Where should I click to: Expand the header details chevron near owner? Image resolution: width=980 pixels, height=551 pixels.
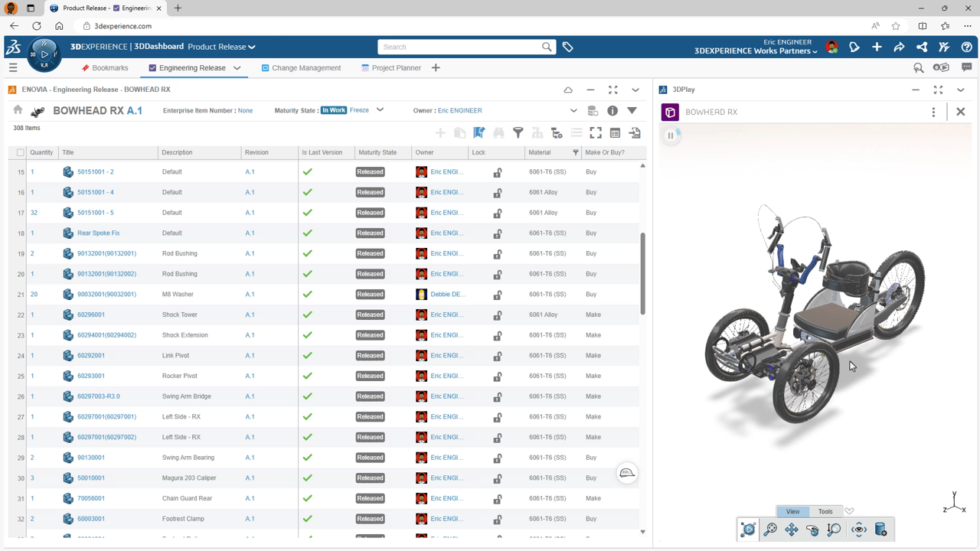573,111
